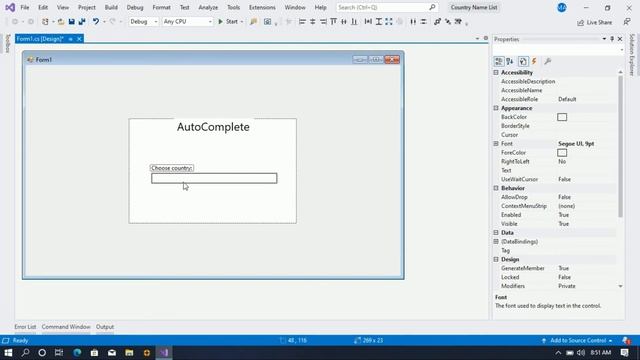This screenshot has width=640, height=360.
Task: Open Microsoft Edge from the taskbar
Action: pos(77,353)
